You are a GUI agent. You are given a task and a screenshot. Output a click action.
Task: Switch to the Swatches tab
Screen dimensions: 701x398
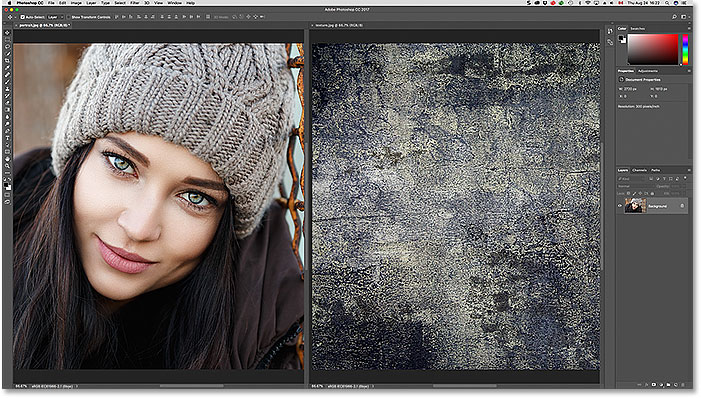(638, 29)
